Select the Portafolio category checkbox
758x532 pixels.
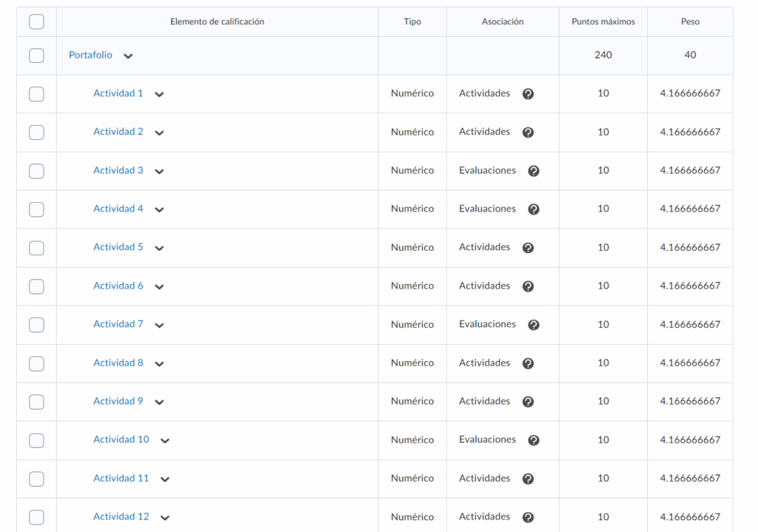click(x=36, y=55)
